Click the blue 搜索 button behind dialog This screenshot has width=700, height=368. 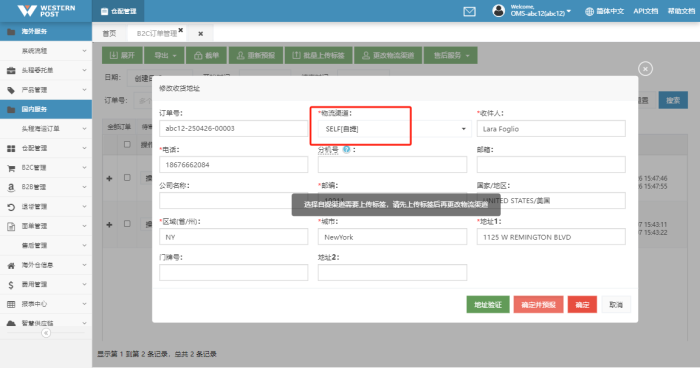(673, 100)
